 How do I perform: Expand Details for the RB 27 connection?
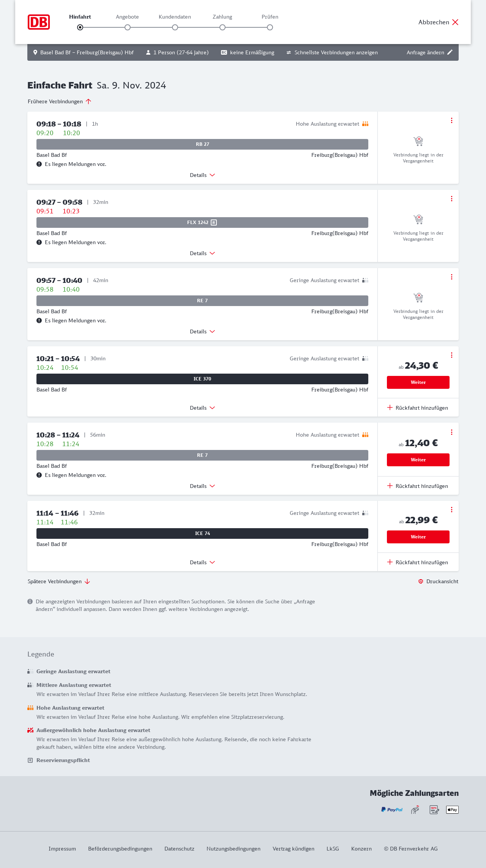click(x=202, y=175)
